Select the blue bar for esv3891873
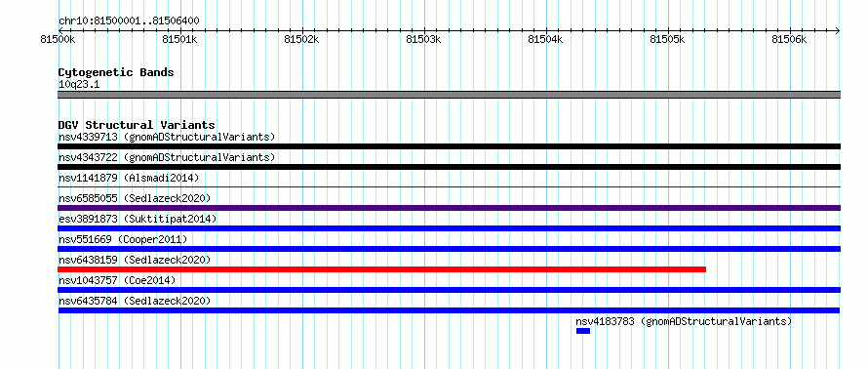868x369 pixels. (449, 228)
